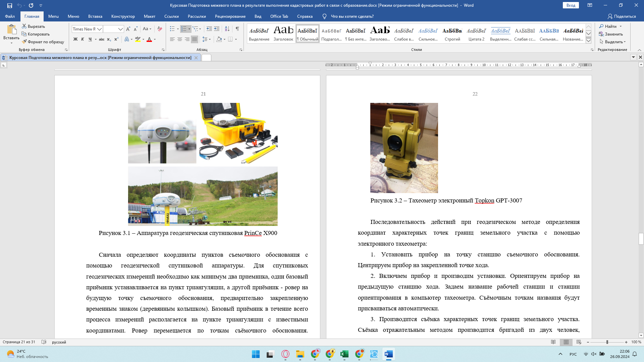Click the decrease indent icon
Viewport: 644px width, 362px height.
(209, 29)
